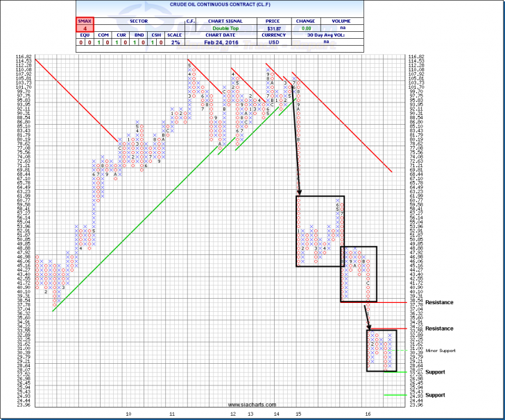The image size is (505, 420).
Task: Click the Minor Support label
Action: pyautogui.click(x=440, y=351)
